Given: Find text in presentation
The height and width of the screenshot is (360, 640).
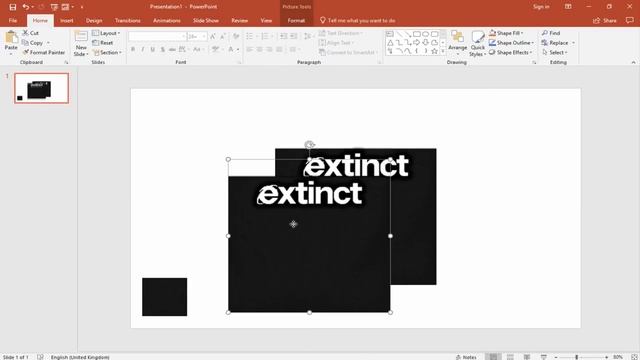Looking at the screenshot, I should coord(551,33).
